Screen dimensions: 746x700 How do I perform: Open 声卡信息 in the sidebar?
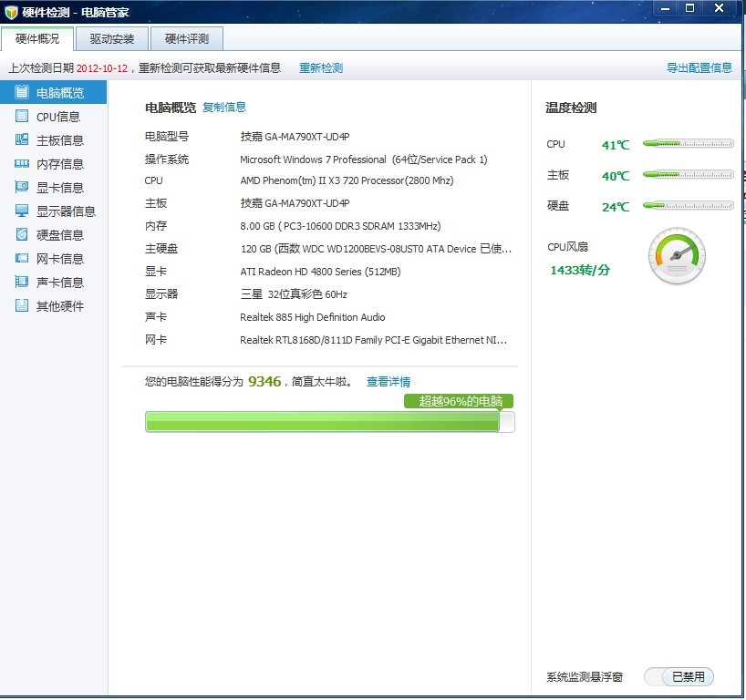point(53,283)
